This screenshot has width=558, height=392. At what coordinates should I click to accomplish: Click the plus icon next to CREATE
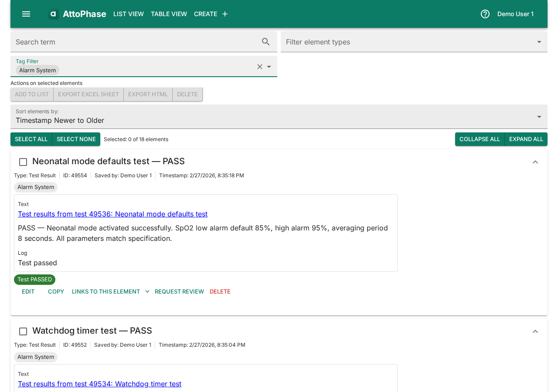pos(225,14)
